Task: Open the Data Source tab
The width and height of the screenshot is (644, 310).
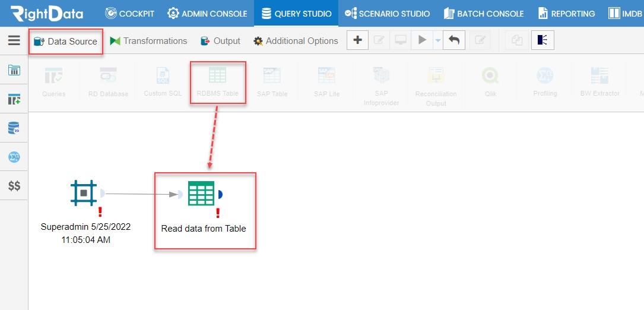Action: tap(66, 41)
